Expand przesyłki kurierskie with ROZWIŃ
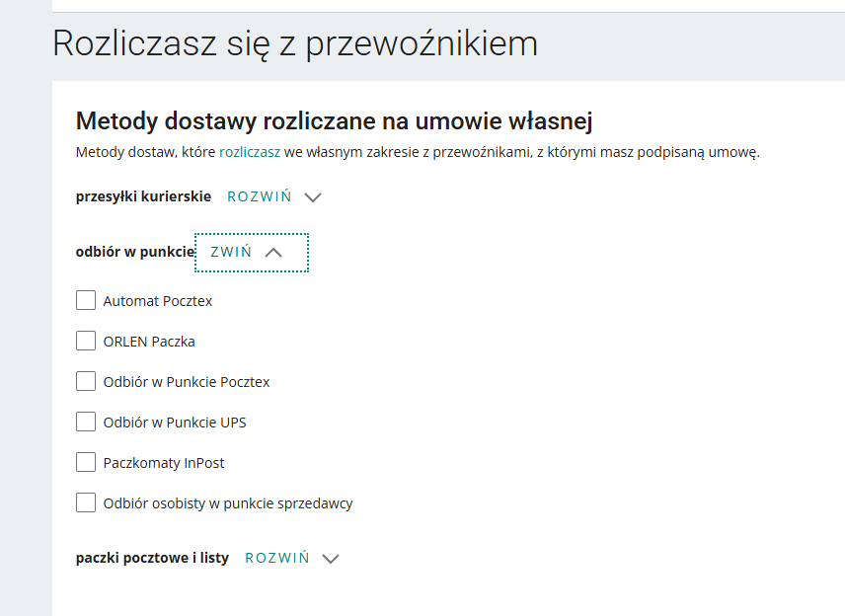This screenshot has width=845, height=616. coord(260,196)
